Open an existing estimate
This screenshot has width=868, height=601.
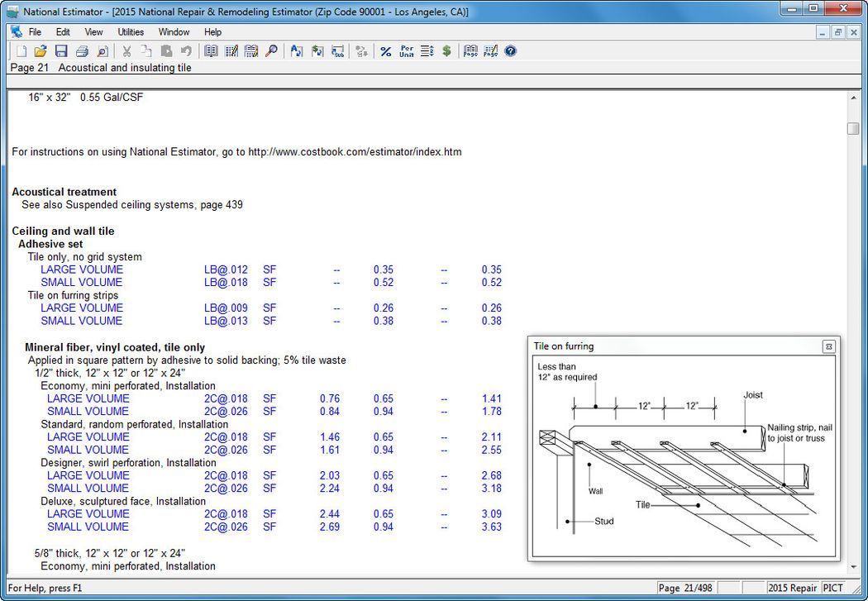pyautogui.click(x=40, y=50)
